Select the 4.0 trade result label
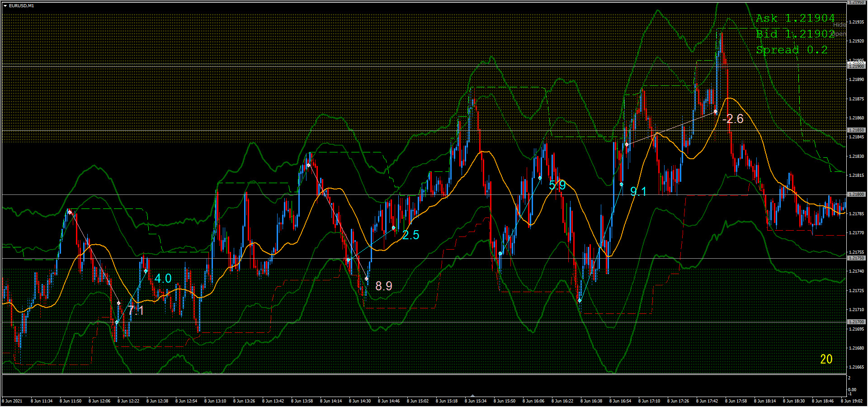The height and width of the screenshot is (407, 868). coord(163,279)
